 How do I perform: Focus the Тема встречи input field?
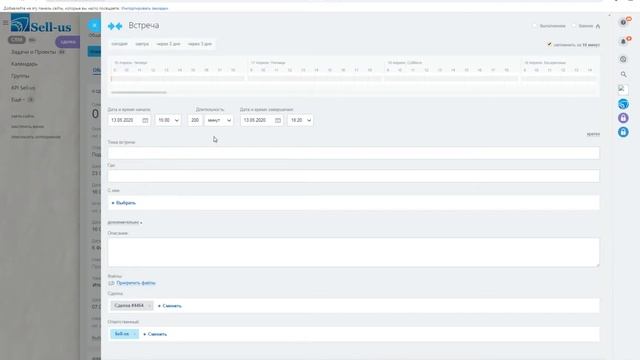point(353,153)
